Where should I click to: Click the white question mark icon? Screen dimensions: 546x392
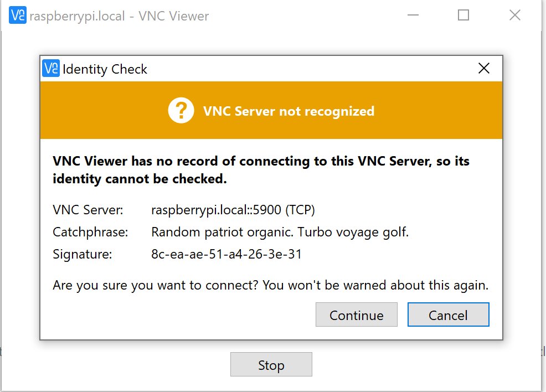point(181,111)
